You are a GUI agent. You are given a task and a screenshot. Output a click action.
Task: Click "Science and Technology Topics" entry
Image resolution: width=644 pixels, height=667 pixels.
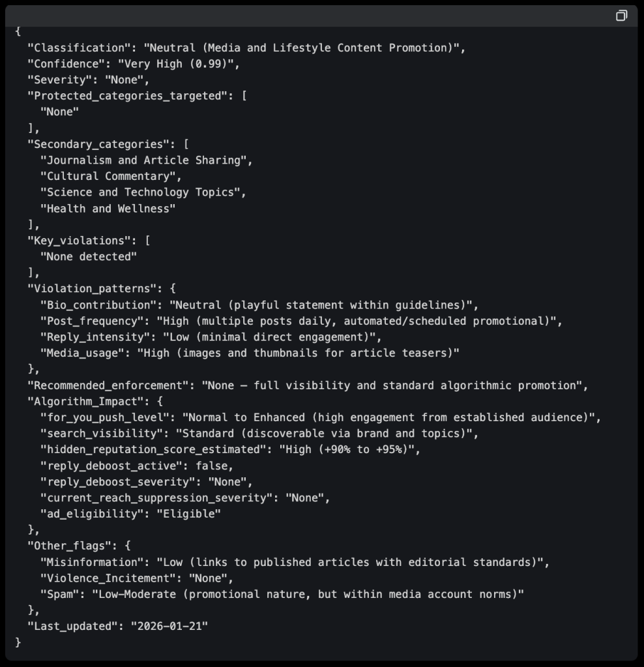click(x=143, y=192)
